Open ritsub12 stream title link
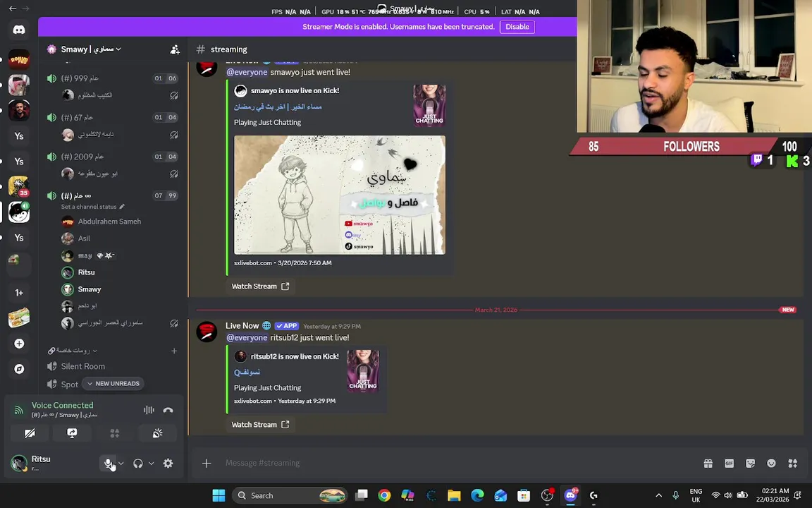 (247, 373)
